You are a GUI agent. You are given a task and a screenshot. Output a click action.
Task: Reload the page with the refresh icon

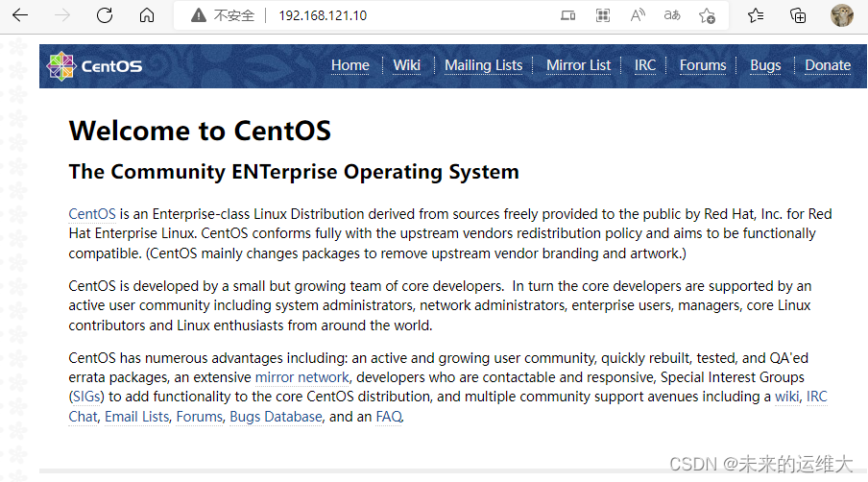pyautogui.click(x=105, y=15)
